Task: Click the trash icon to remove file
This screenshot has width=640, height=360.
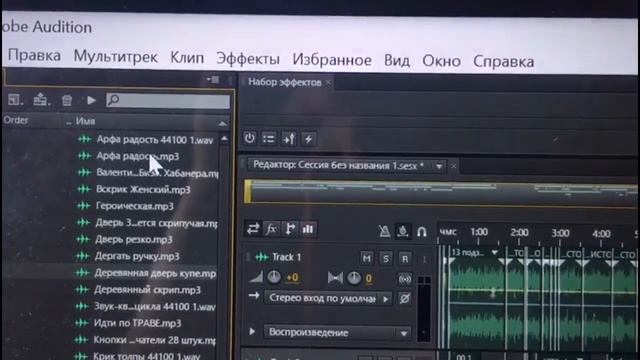Action: point(67,100)
